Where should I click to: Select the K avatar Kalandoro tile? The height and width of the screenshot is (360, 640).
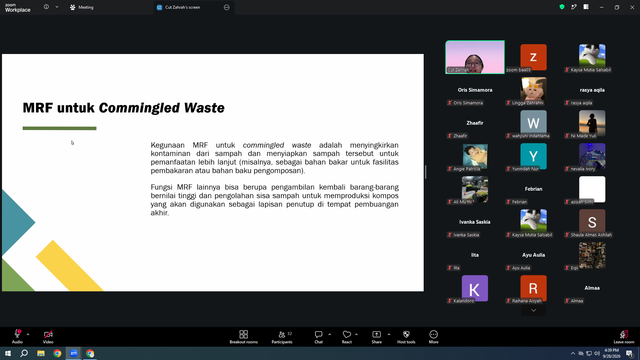(x=475, y=288)
